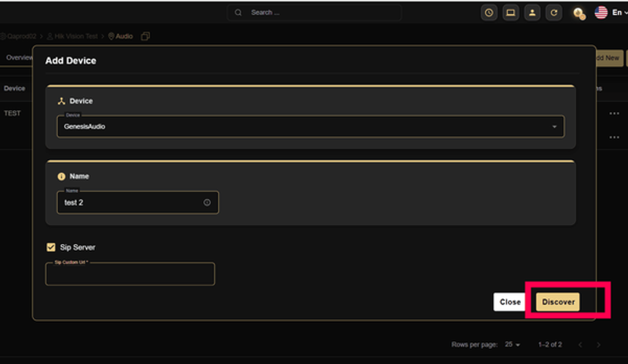Go to Qaprod02 breadcrumb
628x364 pixels.
[x=18, y=36]
